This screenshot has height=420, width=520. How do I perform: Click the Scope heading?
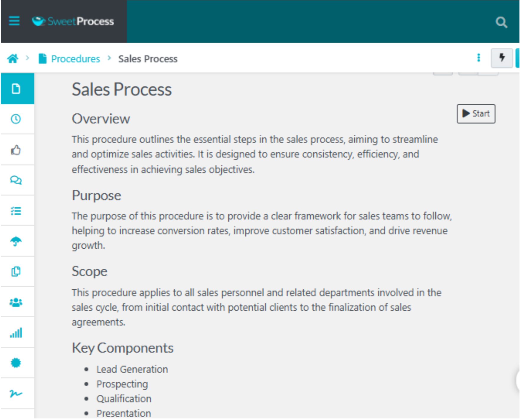90,271
